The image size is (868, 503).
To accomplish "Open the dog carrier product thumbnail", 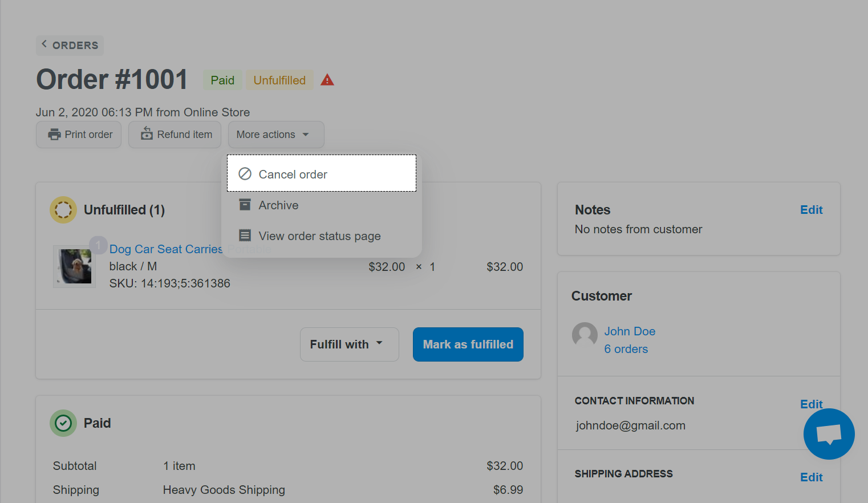I will (75, 266).
